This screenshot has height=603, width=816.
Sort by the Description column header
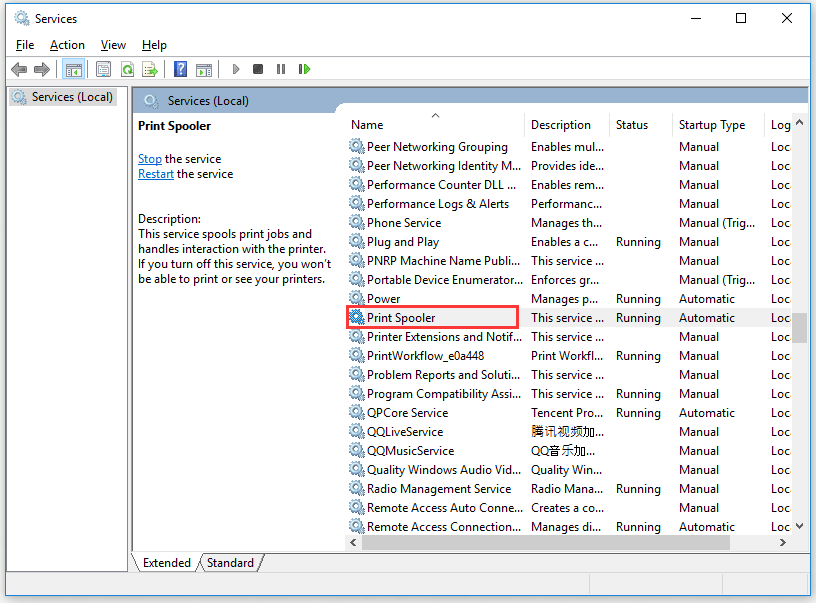point(567,125)
